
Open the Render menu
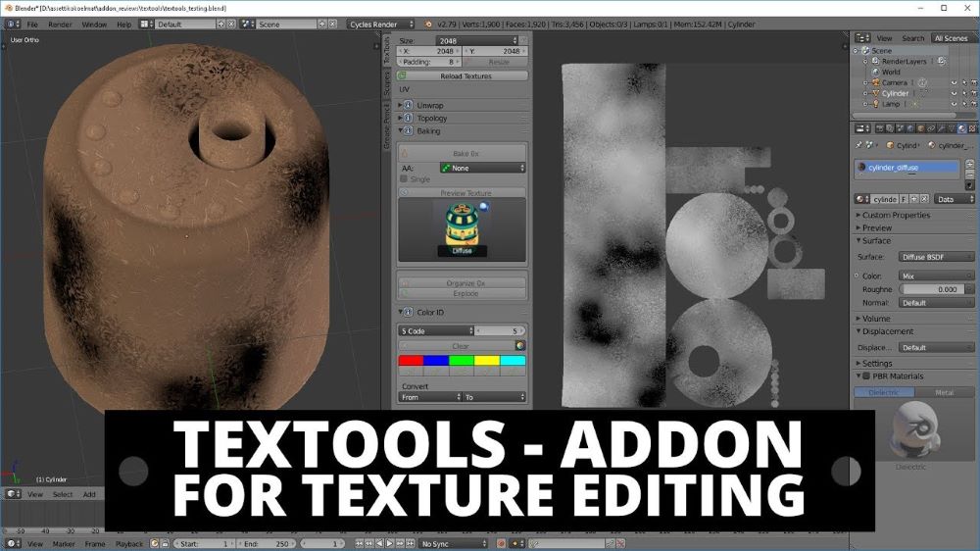[60, 25]
